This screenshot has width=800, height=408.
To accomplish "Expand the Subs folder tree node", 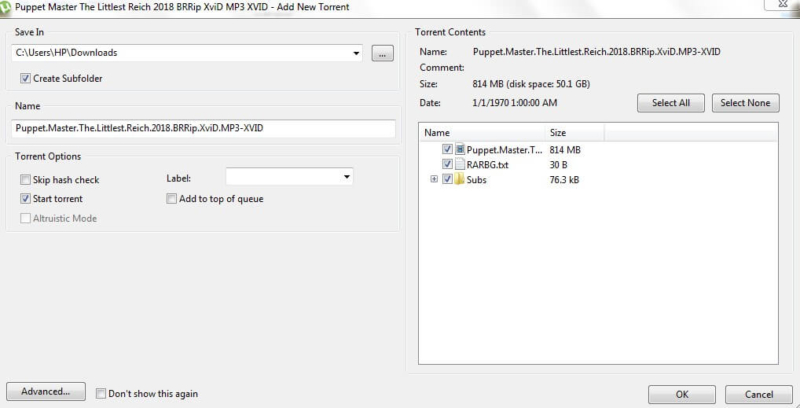I will tap(434, 179).
